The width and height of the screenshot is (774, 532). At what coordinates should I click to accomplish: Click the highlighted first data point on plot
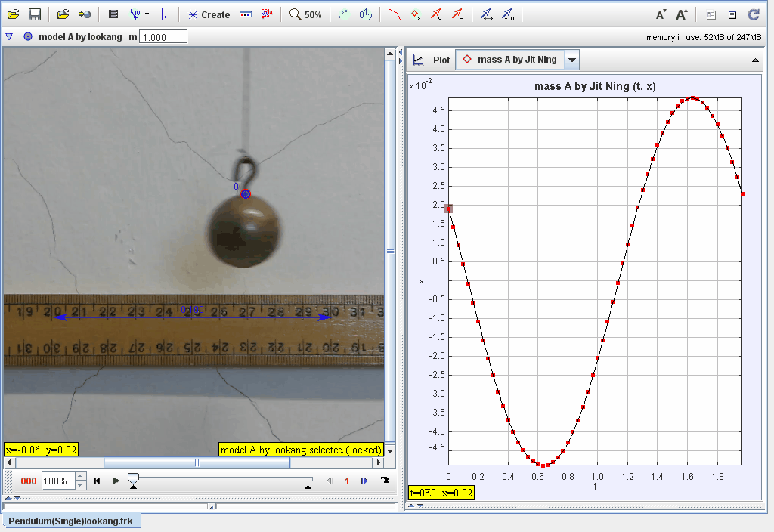448,209
